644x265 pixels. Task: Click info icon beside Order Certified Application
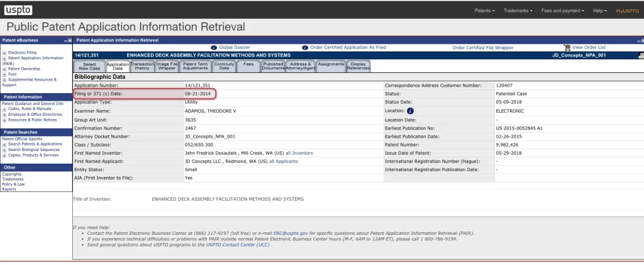pyautogui.click(x=305, y=48)
